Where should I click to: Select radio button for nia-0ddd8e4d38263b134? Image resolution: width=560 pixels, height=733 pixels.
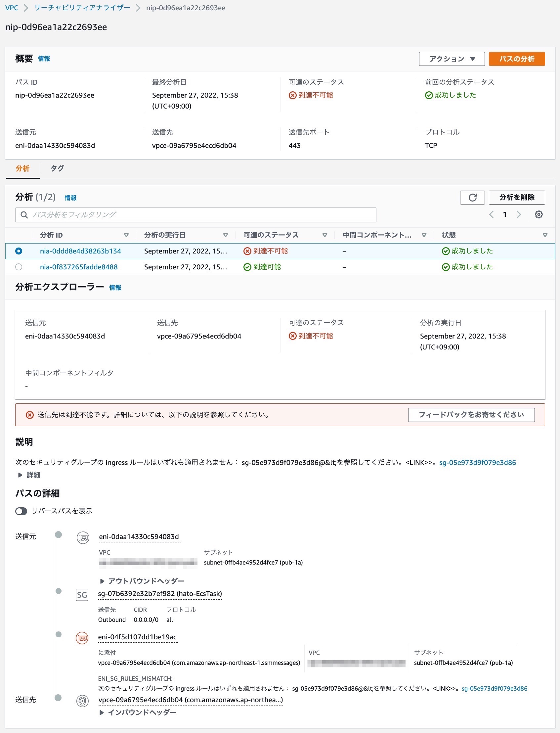19,251
